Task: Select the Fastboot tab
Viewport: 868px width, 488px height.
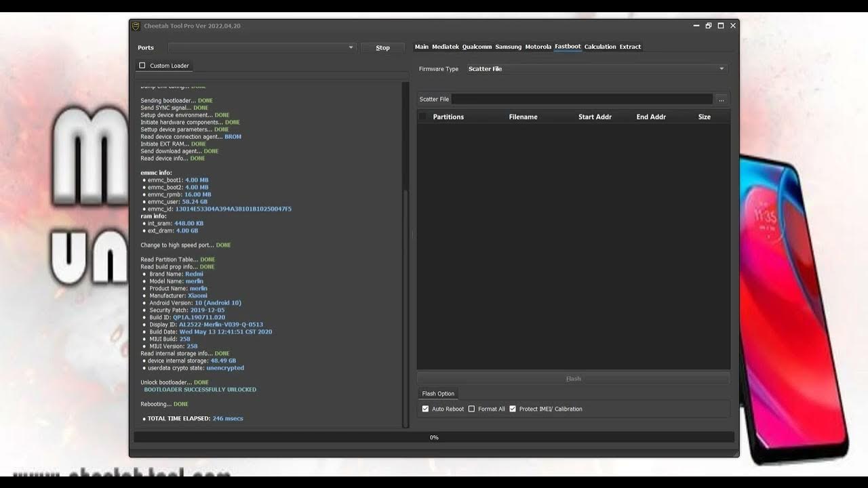Action: (568, 47)
